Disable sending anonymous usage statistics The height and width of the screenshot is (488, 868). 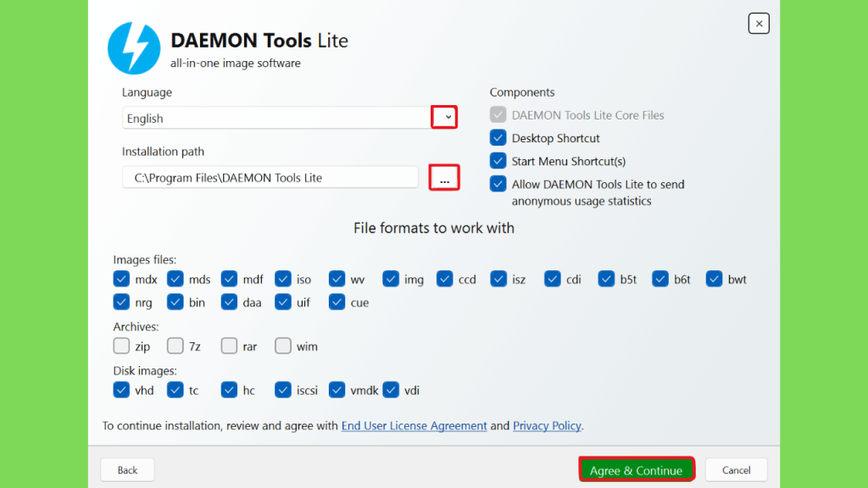[498, 184]
